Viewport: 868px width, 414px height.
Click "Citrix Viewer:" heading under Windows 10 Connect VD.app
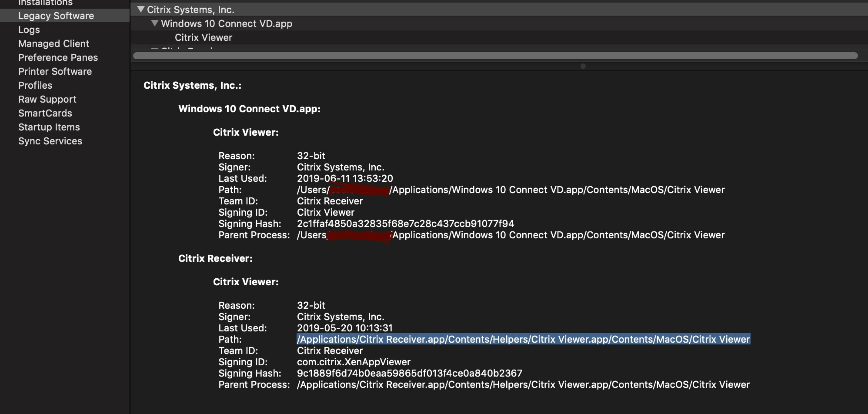(246, 132)
